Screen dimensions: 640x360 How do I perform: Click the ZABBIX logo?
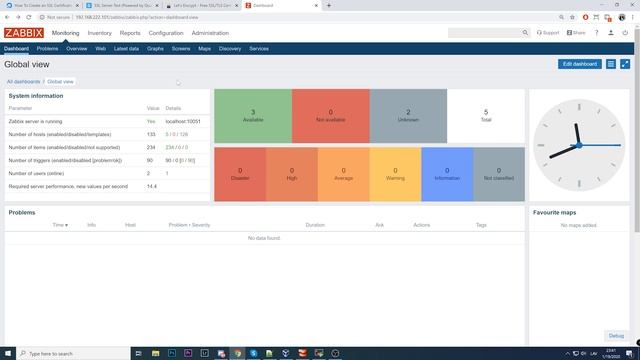pos(24,33)
